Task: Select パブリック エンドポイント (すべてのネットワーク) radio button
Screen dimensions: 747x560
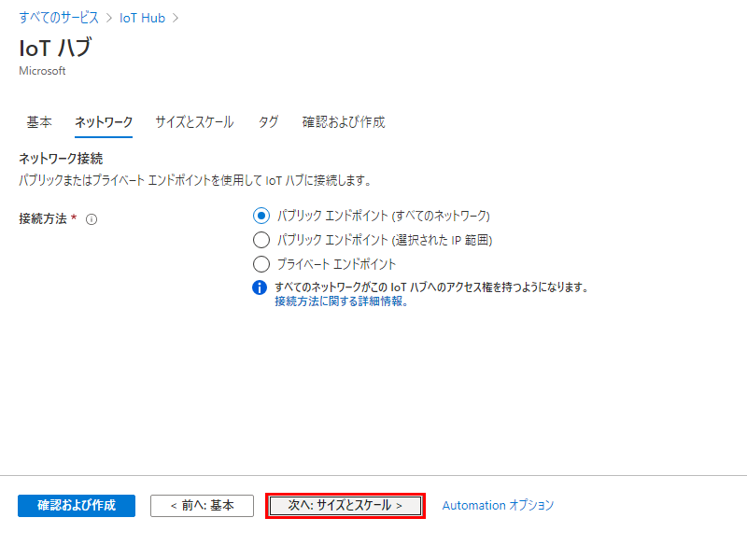Action: coord(261,216)
